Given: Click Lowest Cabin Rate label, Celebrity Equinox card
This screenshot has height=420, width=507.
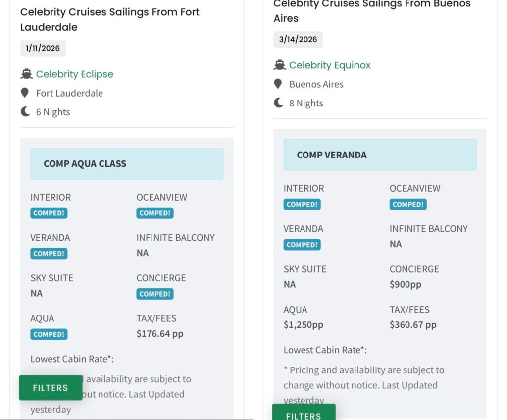Looking at the screenshot, I should [325, 350].
